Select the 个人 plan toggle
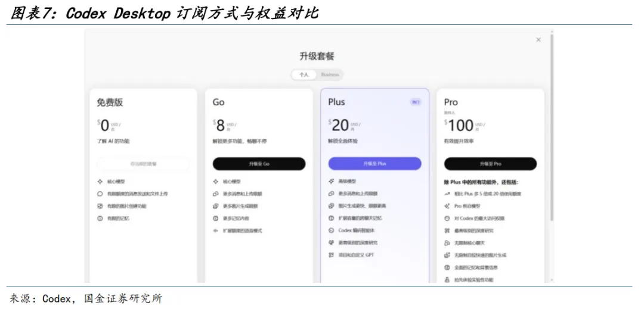The image size is (644, 312). pos(304,74)
